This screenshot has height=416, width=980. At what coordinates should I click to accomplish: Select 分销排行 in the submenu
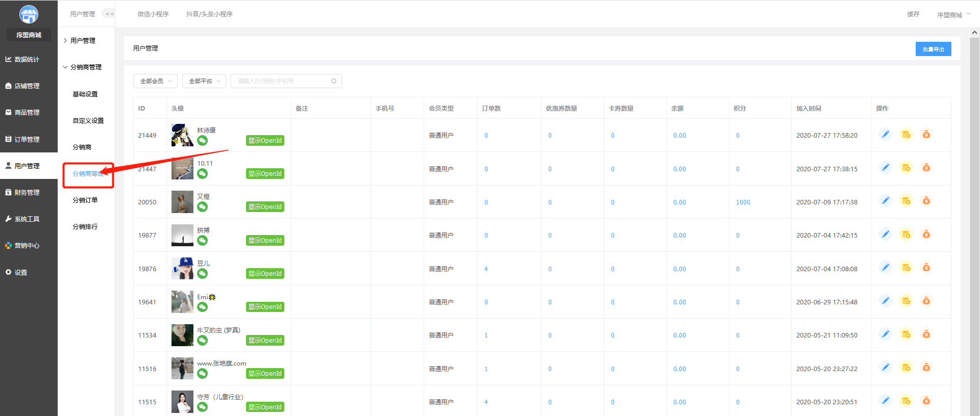click(x=85, y=226)
